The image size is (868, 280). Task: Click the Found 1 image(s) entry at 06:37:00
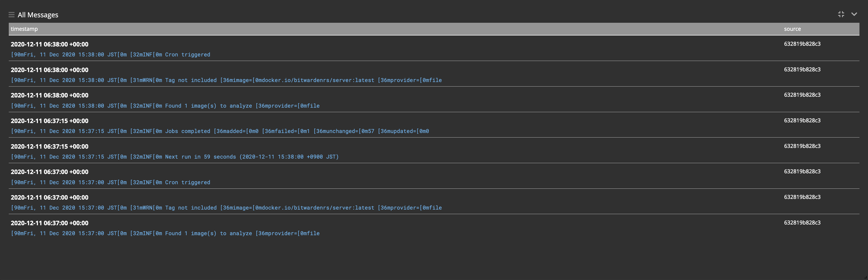[165, 233]
